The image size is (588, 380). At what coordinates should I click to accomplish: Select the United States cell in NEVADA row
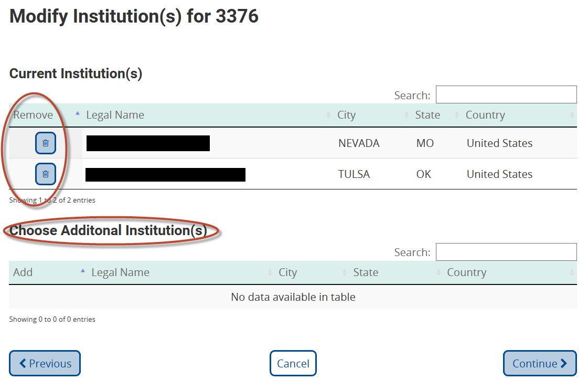pos(499,143)
